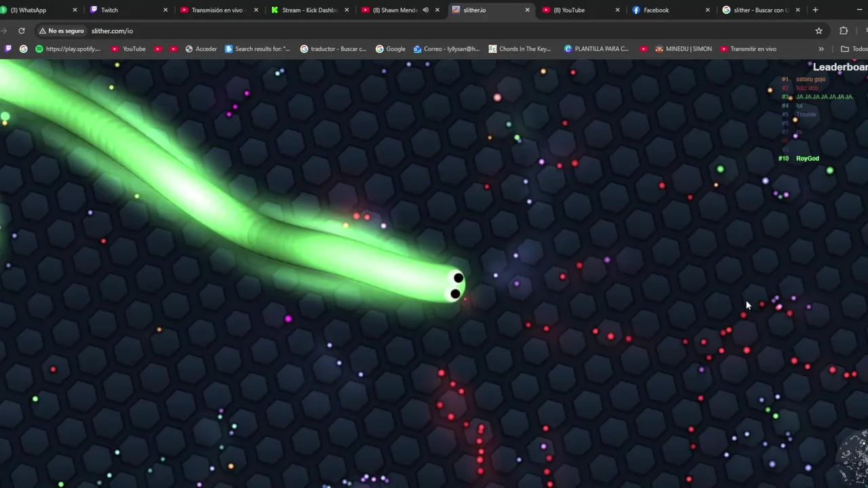Screen dimensions: 868x488
Task: Reload the slither.io page
Action: (x=22, y=30)
